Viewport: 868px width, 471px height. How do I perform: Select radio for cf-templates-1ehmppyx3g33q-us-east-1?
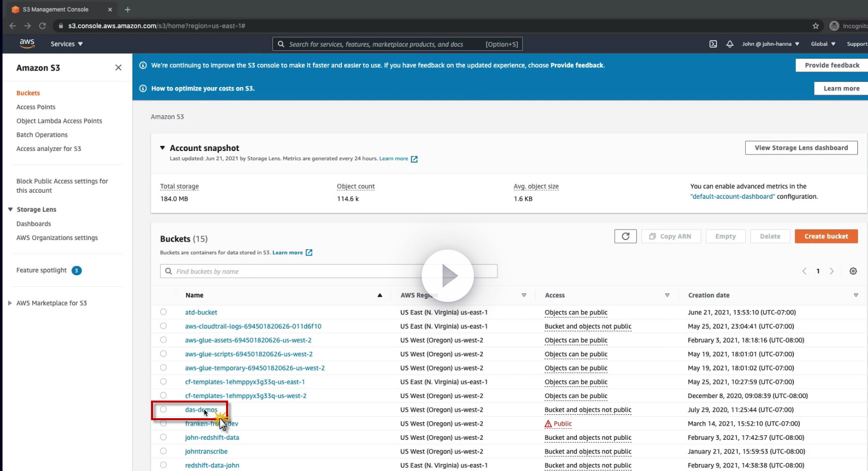[x=163, y=381]
